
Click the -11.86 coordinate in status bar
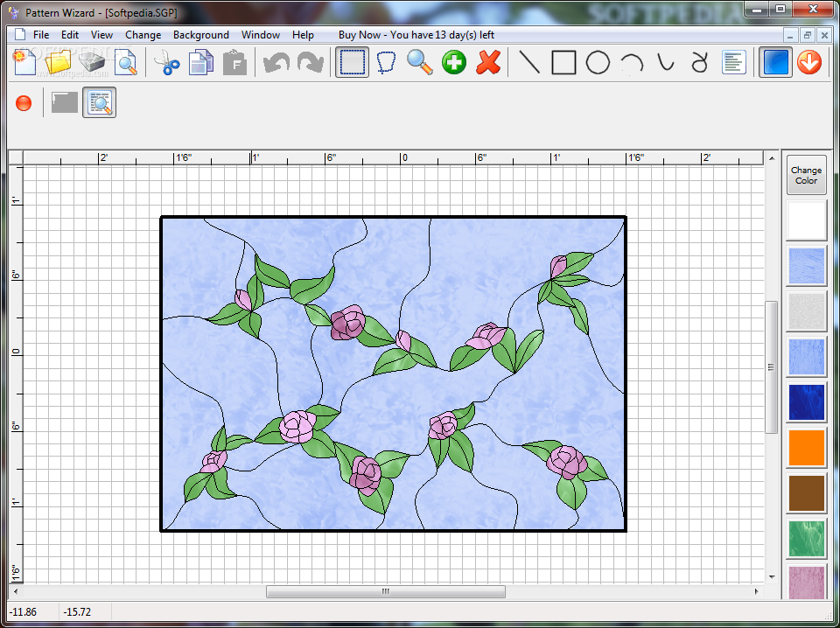[24, 612]
